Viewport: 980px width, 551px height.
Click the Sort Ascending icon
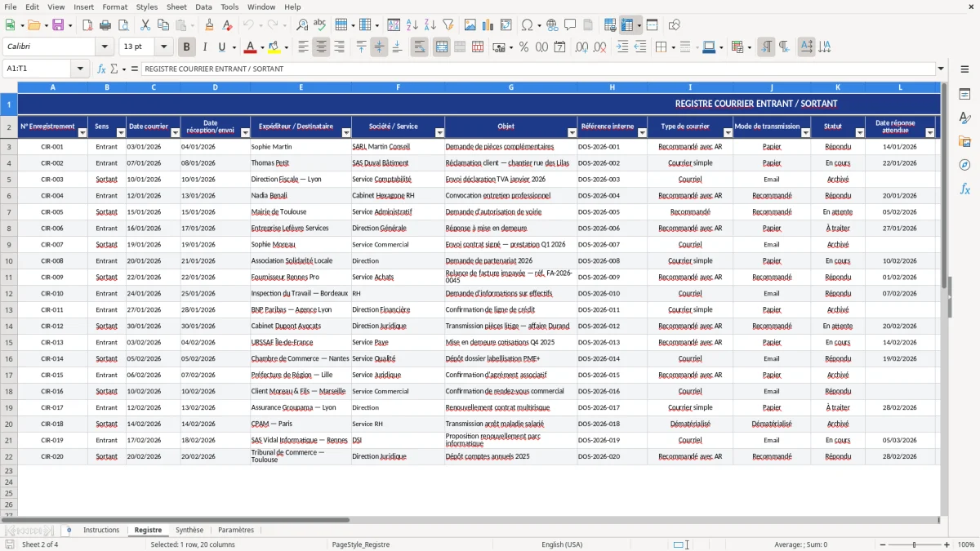(x=412, y=25)
